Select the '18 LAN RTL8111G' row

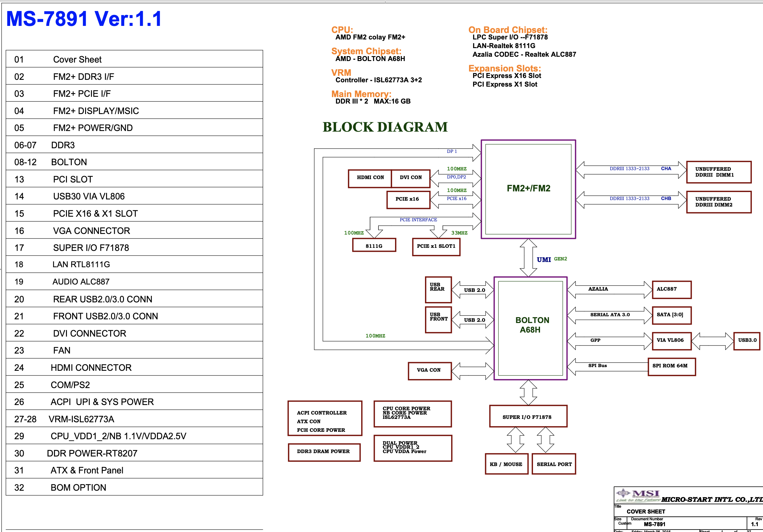(x=134, y=264)
